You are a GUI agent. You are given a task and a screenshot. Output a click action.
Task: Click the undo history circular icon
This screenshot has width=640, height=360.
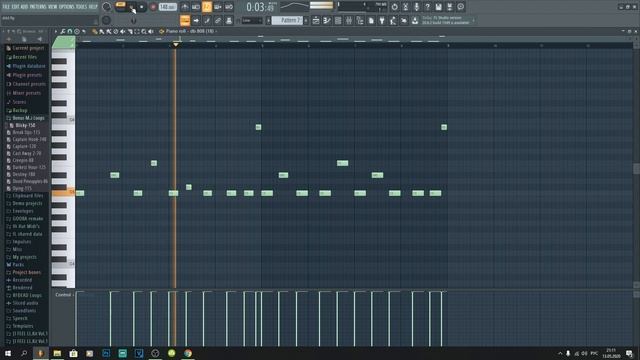coord(394,7)
